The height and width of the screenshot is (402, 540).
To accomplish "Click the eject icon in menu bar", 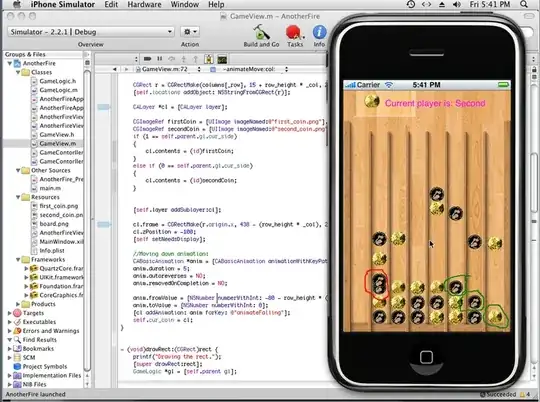I will [442, 4].
